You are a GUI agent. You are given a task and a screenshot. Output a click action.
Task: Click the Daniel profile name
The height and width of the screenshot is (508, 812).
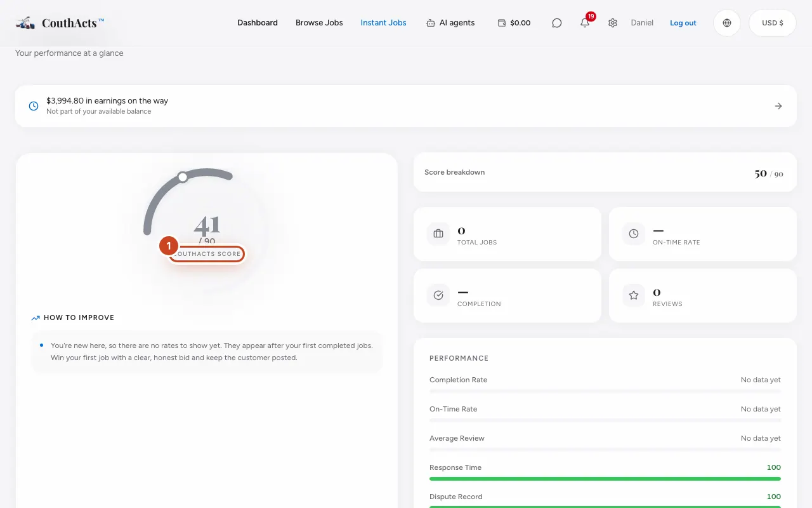pyautogui.click(x=642, y=23)
